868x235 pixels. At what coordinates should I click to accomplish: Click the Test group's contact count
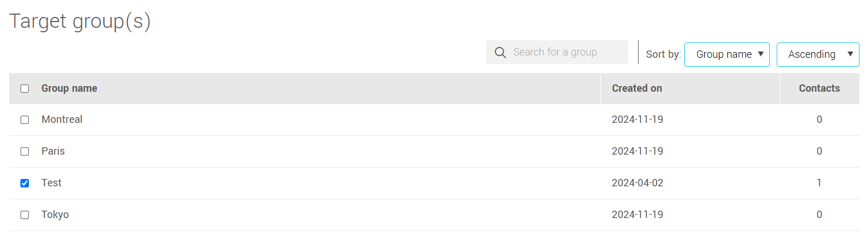pos(819,183)
